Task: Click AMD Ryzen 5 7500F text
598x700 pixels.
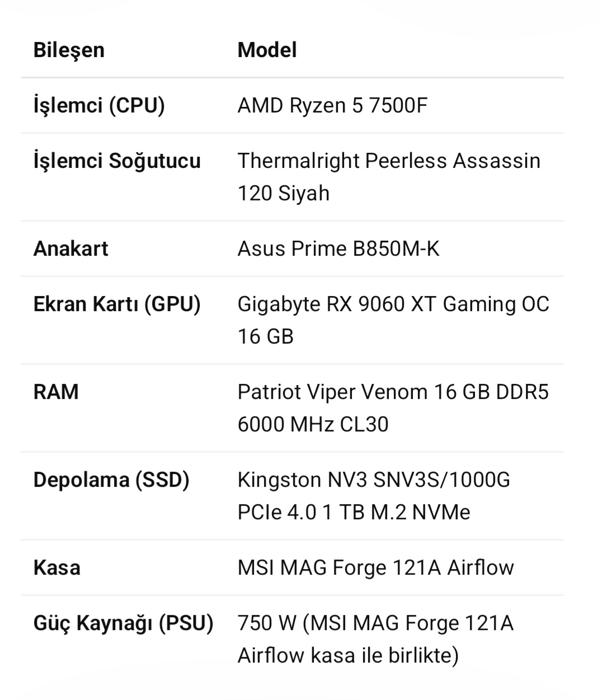Action: click(332, 105)
